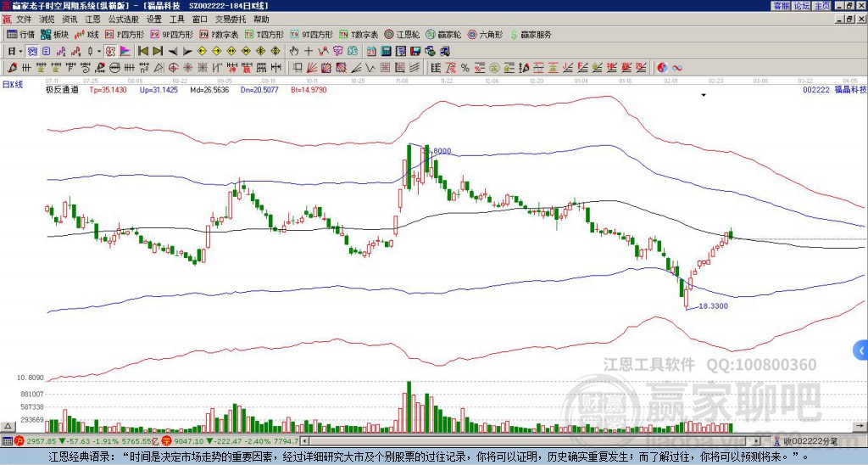Select the zigzag wave line tool
Screen dimensions: 868x465
[x=370, y=68]
